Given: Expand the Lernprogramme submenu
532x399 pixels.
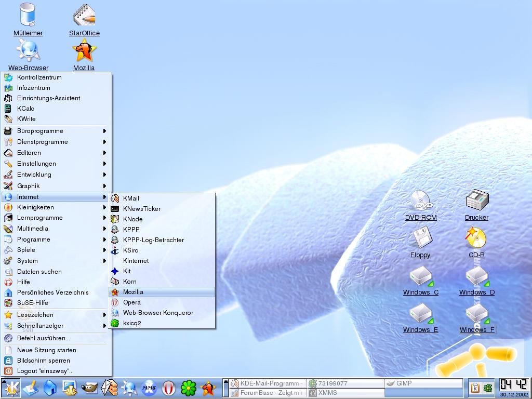Looking at the screenshot, I should click(56, 218).
